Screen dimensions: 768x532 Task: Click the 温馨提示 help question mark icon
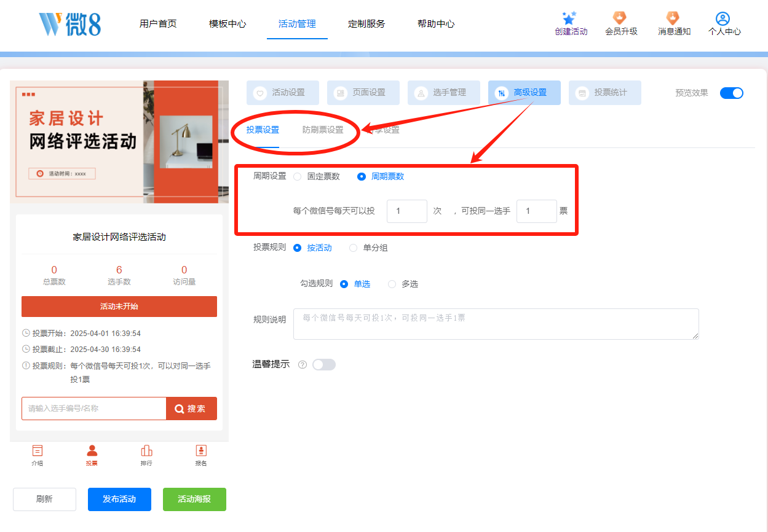tap(303, 364)
